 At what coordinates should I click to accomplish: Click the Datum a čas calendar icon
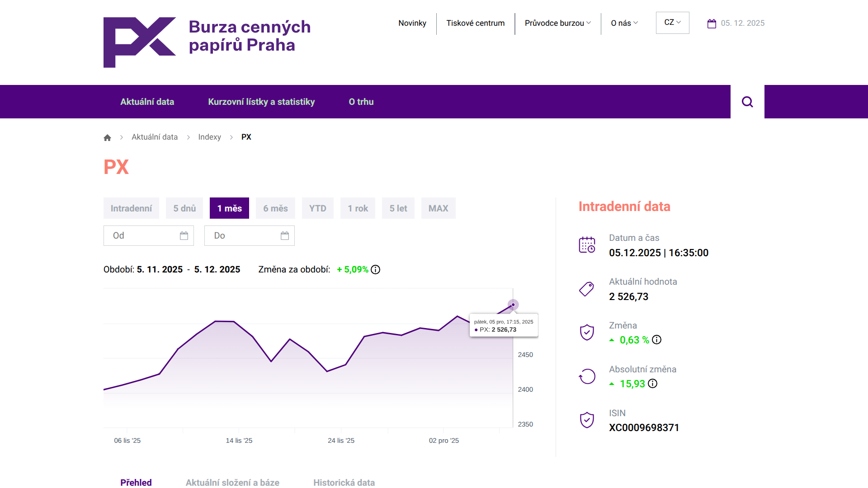[587, 245]
